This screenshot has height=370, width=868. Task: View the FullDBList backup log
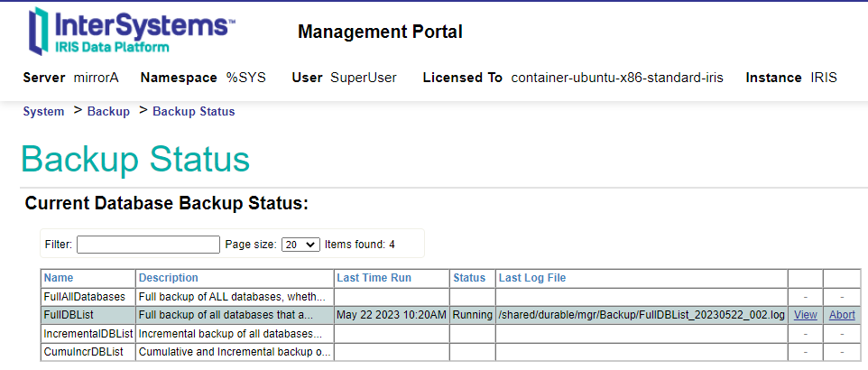point(805,315)
